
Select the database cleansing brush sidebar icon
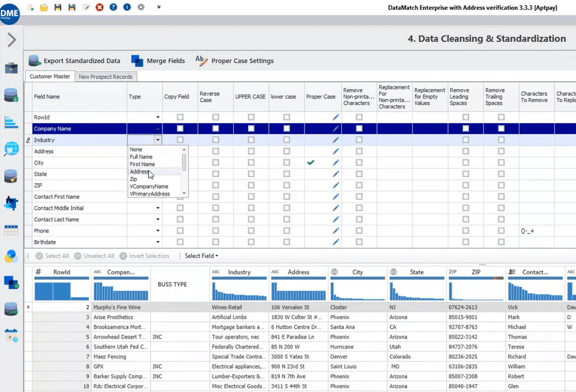tap(11, 176)
